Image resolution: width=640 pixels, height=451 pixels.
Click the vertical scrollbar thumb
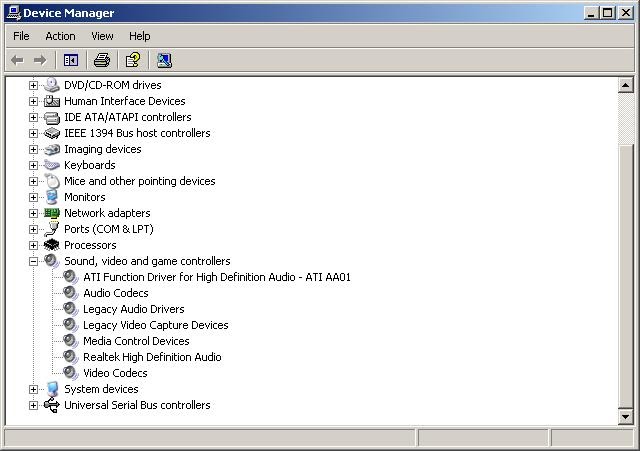626,276
